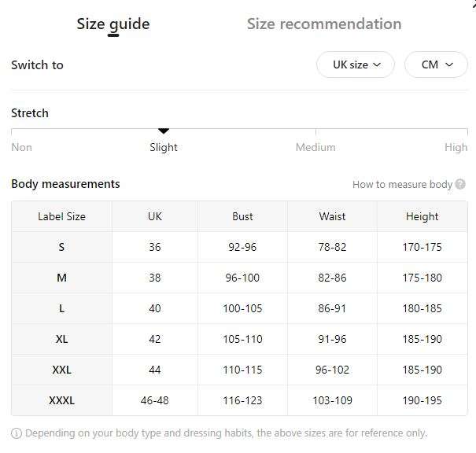Click the Slight stretch marker triangle
This screenshot has width=476, height=453.
pyautogui.click(x=164, y=131)
